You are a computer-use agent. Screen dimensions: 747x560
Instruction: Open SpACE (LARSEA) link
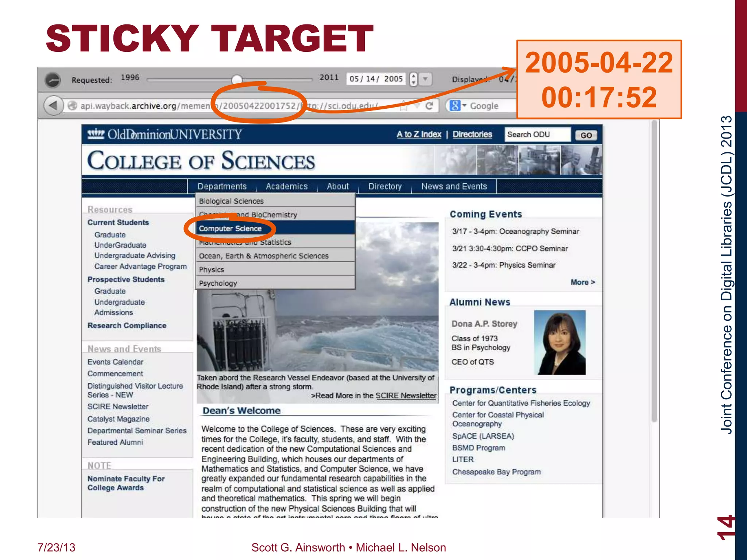(483, 436)
